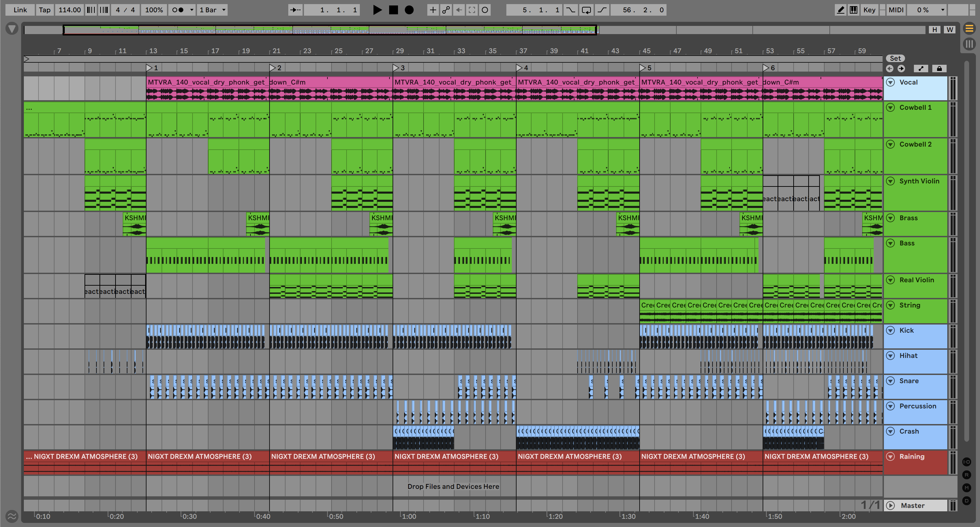The height and width of the screenshot is (527, 980).
Task: Click the Arrangement Record button
Action: point(409,10)
